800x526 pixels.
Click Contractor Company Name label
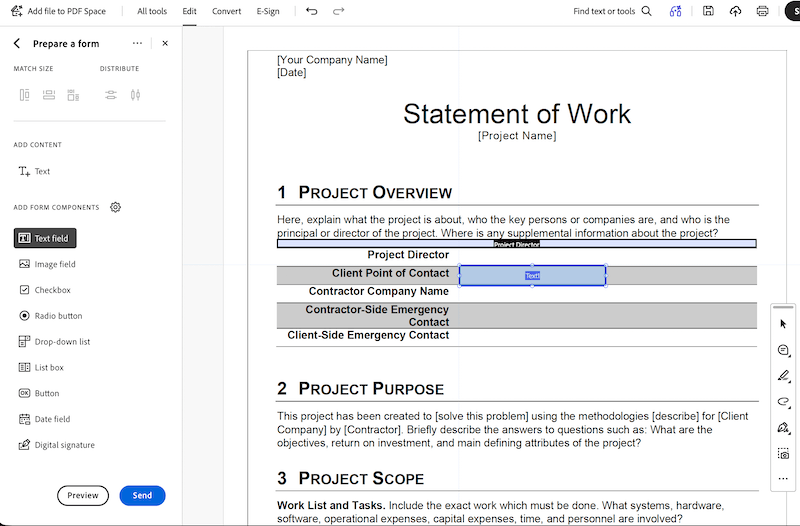tap(379, 291)
